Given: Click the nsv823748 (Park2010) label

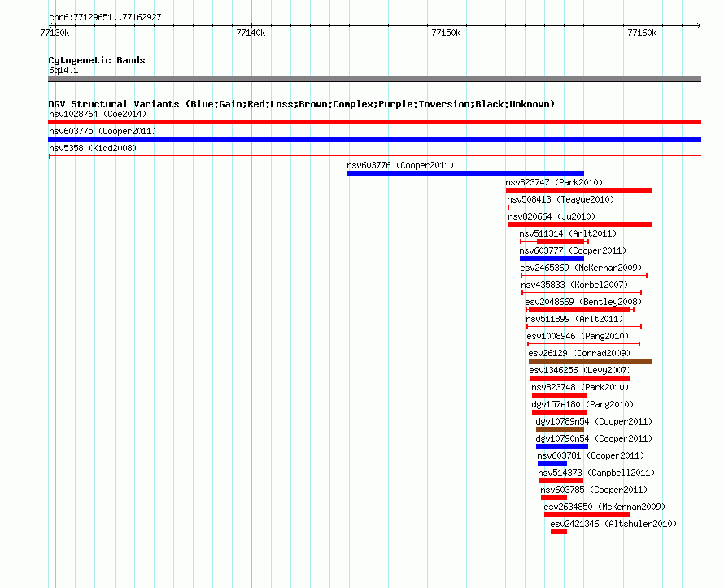Looking at the screenshot, I should pyautogui.click(x=580, y=387).
